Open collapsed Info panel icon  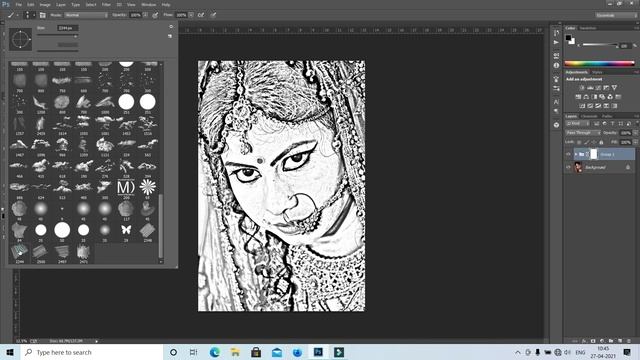click(x=556, y=65)
